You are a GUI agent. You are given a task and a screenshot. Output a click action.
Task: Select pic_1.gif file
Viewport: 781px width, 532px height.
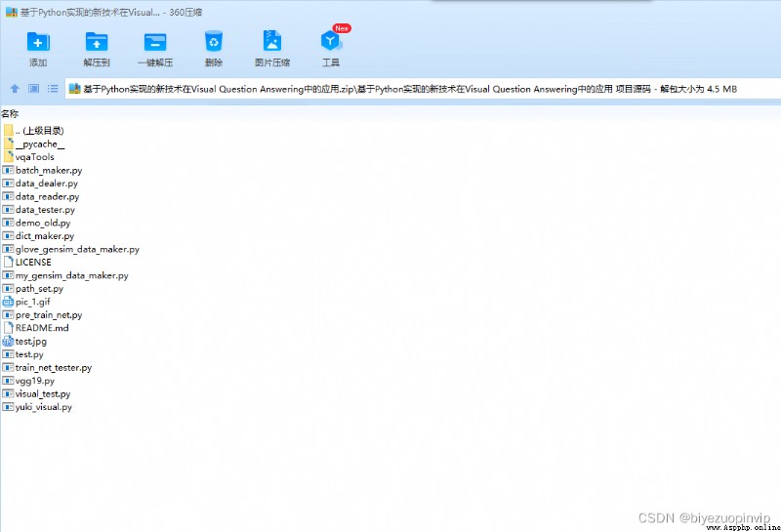27,302
